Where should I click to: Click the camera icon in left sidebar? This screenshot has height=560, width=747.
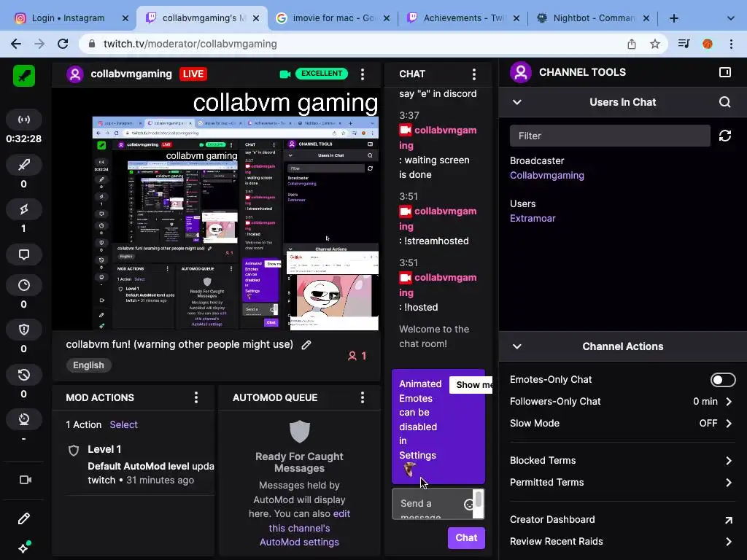(x=25, y=480)
